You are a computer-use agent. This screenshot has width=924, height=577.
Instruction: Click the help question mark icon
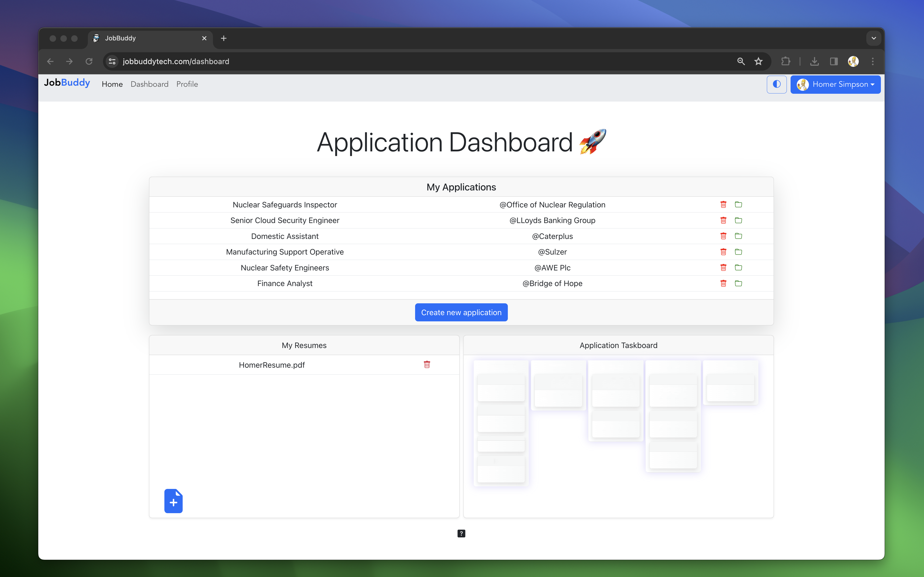point(461,533)
